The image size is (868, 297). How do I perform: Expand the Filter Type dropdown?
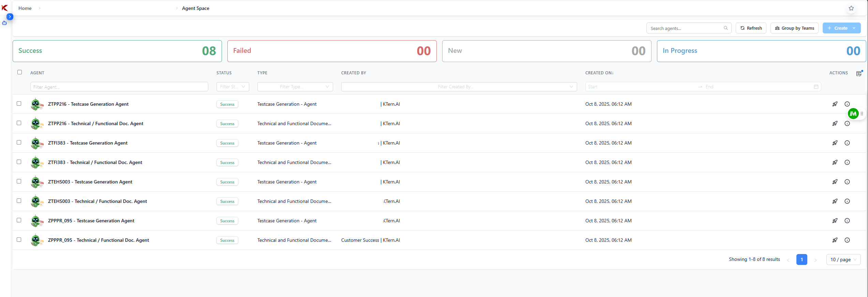[295, 87]
